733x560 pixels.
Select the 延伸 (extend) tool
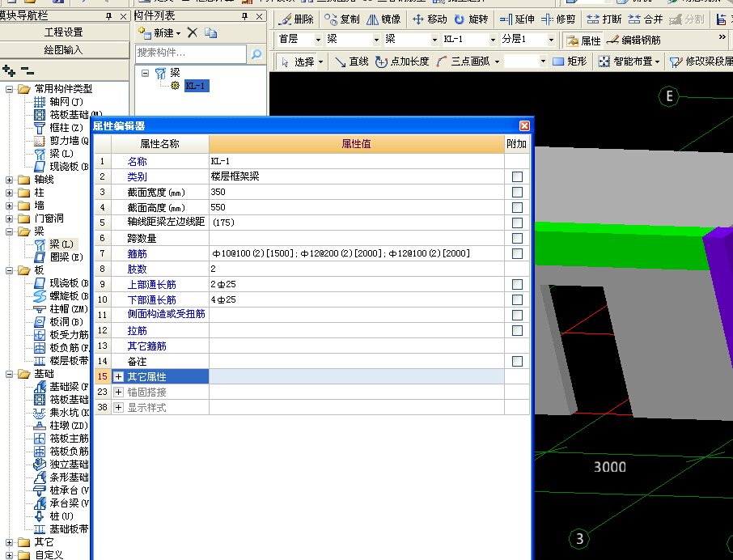517,19
